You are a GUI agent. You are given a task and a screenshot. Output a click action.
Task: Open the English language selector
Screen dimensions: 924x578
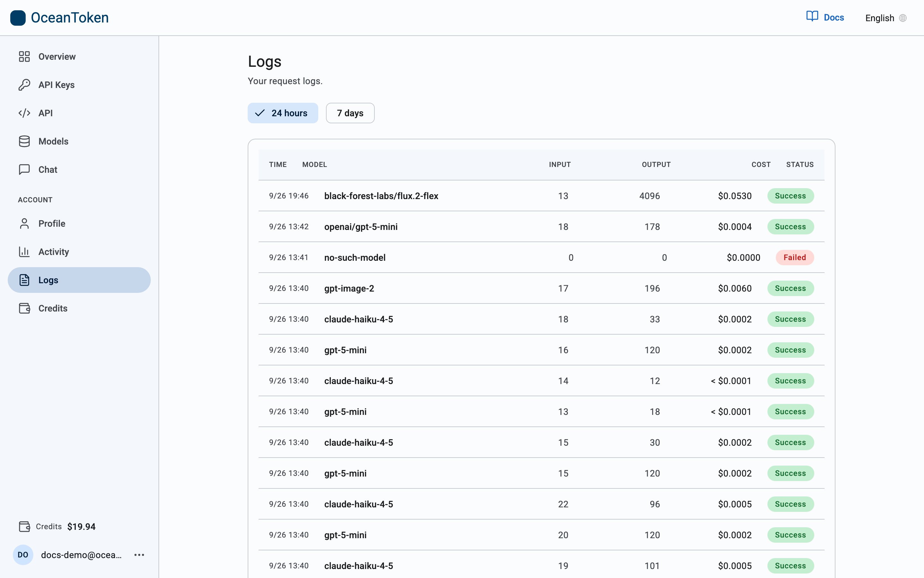coord(886,18)
